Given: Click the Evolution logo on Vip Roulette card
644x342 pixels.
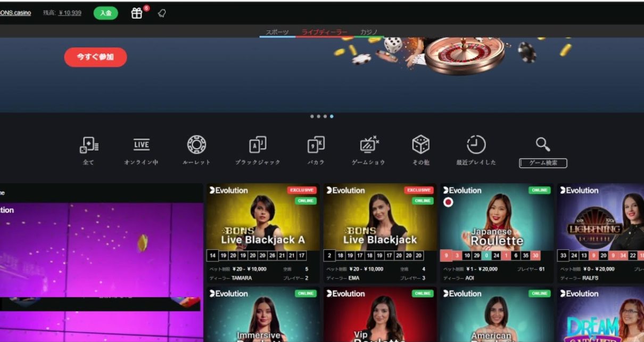Looking at the screenshot, I should click(346, 294).
